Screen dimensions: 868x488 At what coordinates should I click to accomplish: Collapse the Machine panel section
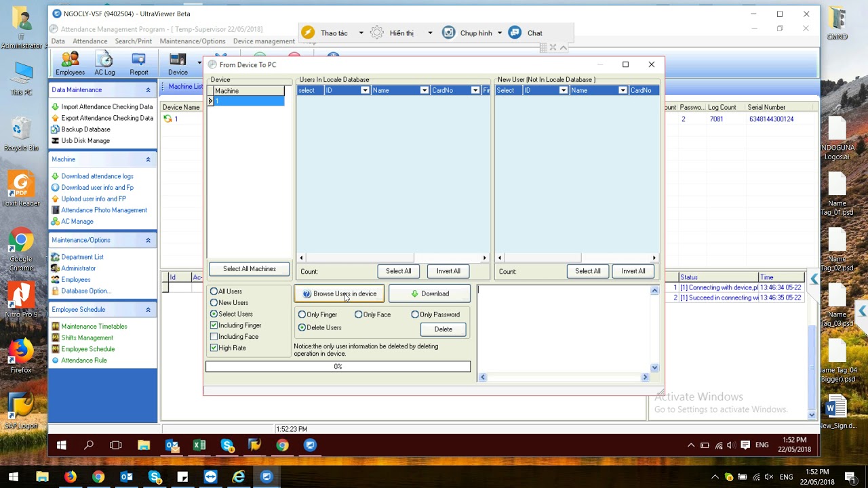pyautogui.click(x=148, y=159)
